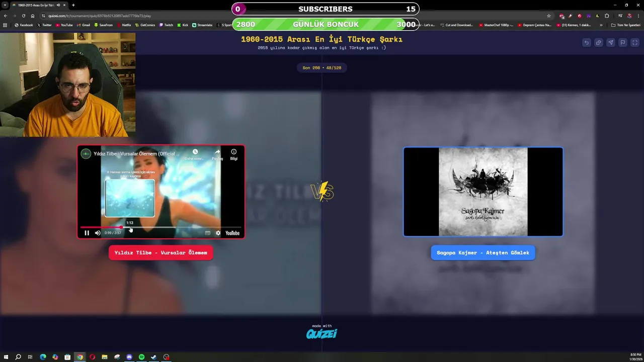Open Chrome three-dot menu
This screenshot has width=644, height=362.
point(638,16)
